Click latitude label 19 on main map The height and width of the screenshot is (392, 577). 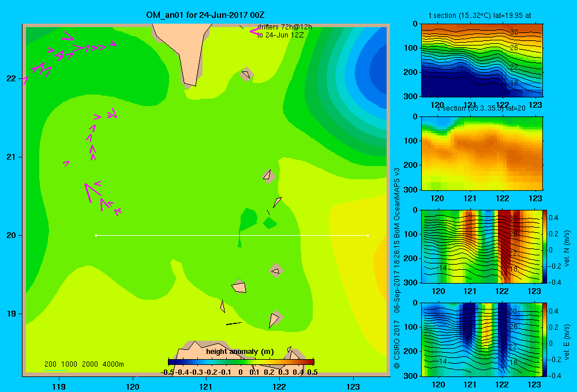coord(12,314)
